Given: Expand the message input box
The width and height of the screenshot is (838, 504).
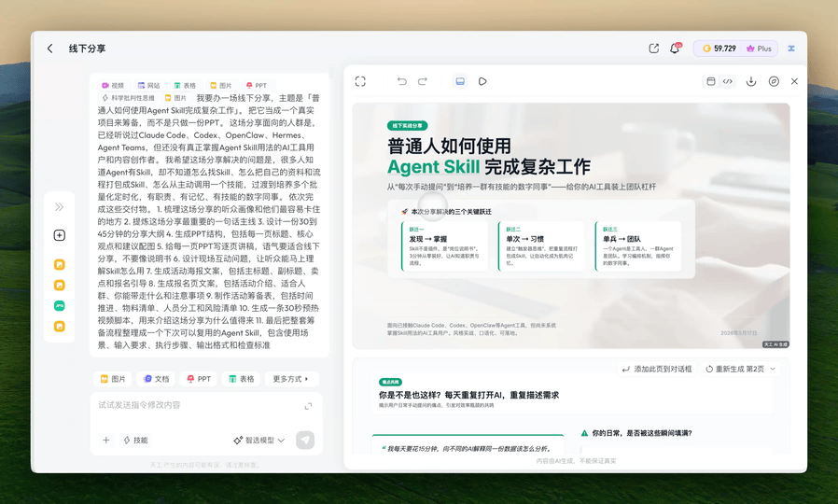Looking at the screenshot, I should (308, 406).
